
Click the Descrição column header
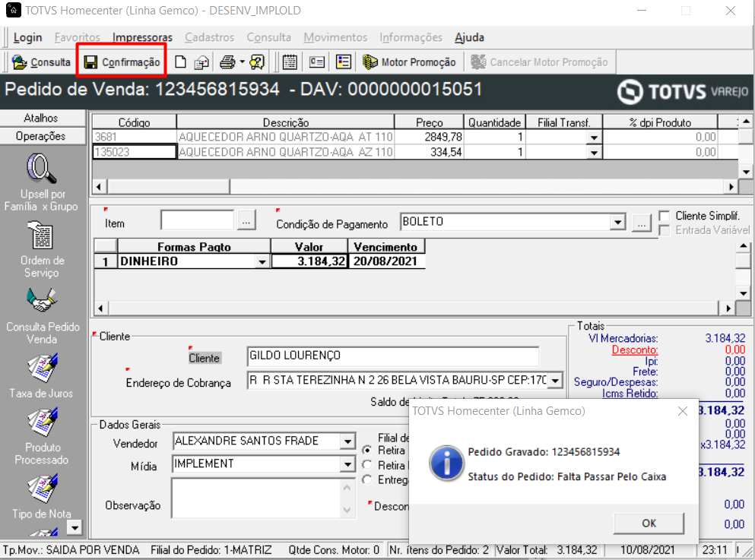[x=286, y=122]
